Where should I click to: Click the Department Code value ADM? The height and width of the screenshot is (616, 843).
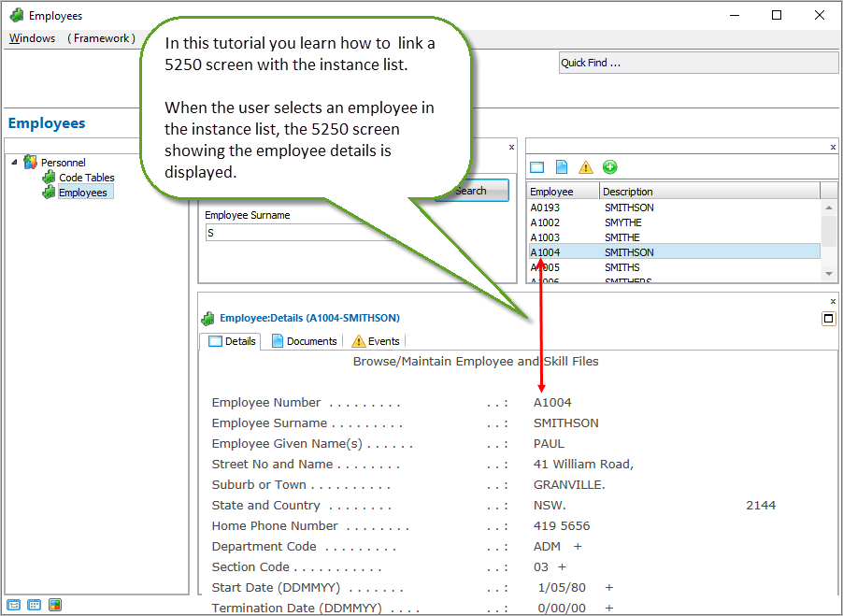point(547,546)
